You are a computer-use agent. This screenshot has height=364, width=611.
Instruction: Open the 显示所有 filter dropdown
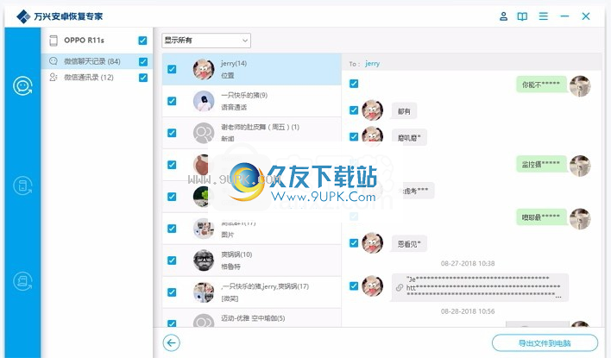pos(206,41)
